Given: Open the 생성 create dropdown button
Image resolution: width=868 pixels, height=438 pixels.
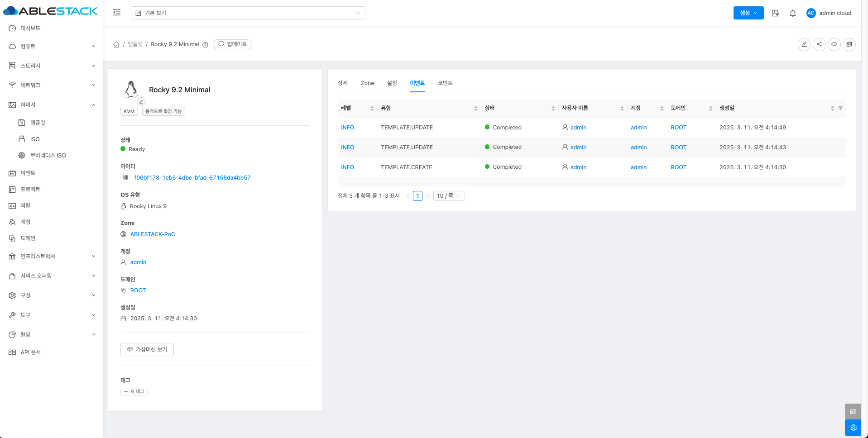Looking at the screenshot, I should 748,13.
